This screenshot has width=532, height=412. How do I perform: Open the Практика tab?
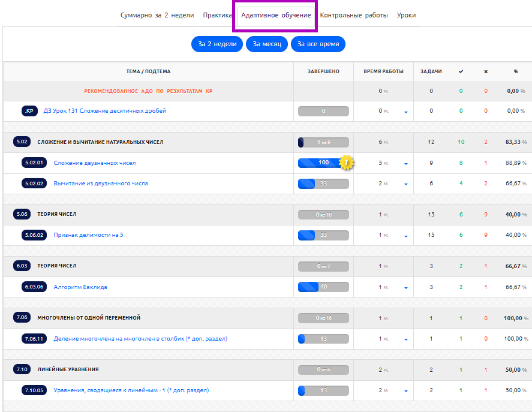point(218,15)
